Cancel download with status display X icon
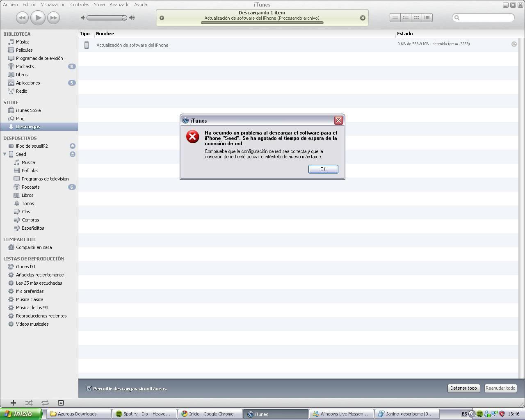525x420 pixels. (363, 18)
